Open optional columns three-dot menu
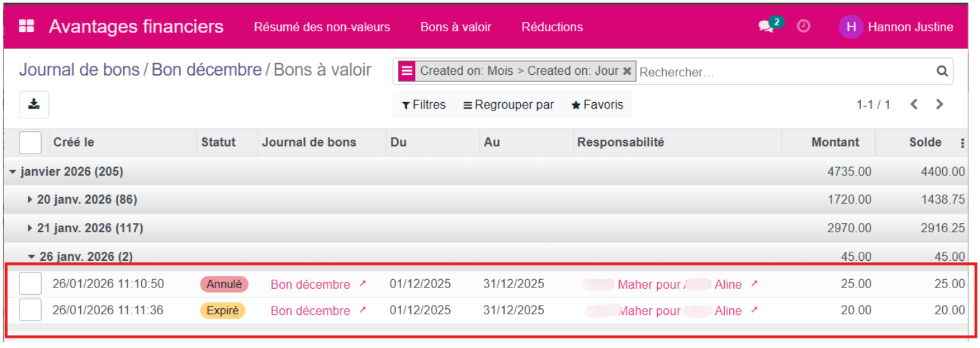 tap(963, 143)
